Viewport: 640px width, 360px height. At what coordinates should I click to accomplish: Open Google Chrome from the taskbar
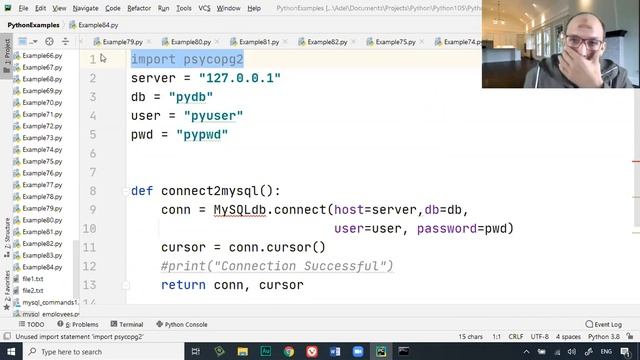tap(289, 351)
